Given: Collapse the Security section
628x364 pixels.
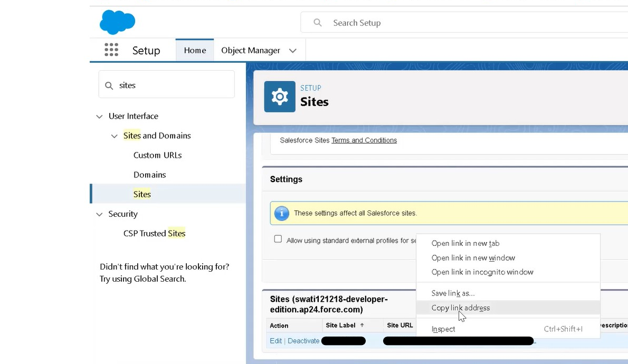Looking at the screenshot, I should click(x=99, y=214).
